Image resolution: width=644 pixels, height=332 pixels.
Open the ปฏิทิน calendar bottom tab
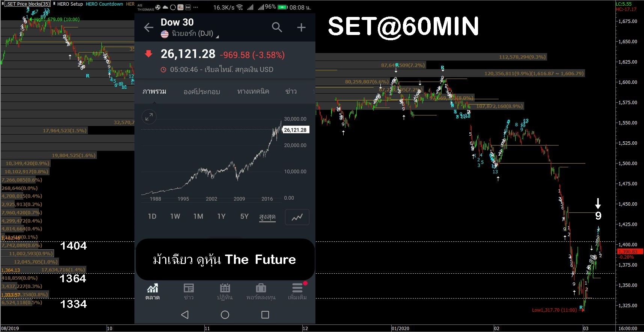pyautogui.click(x=225, y=292)
